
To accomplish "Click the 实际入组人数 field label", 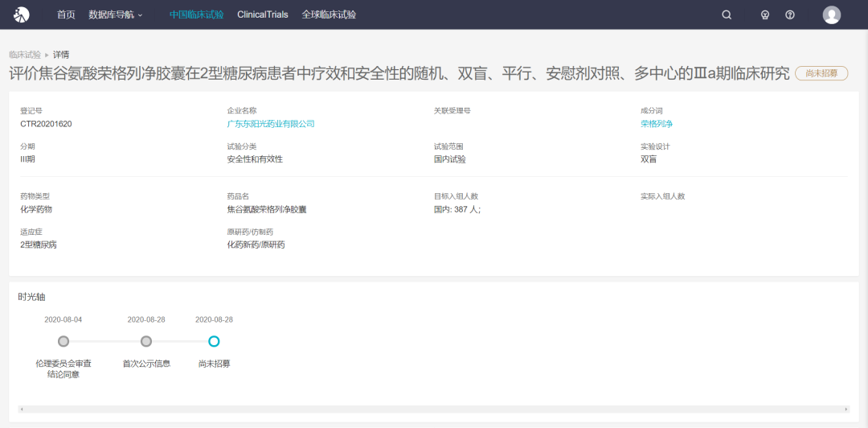I will point(662,196).
